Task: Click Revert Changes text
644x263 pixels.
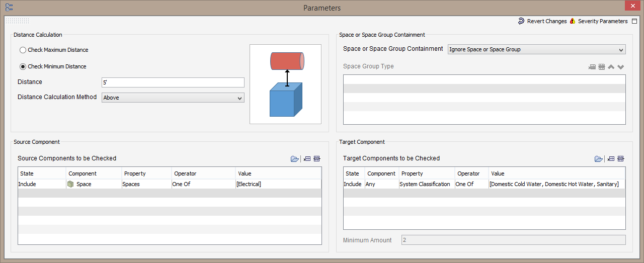Action: (547, 21)
